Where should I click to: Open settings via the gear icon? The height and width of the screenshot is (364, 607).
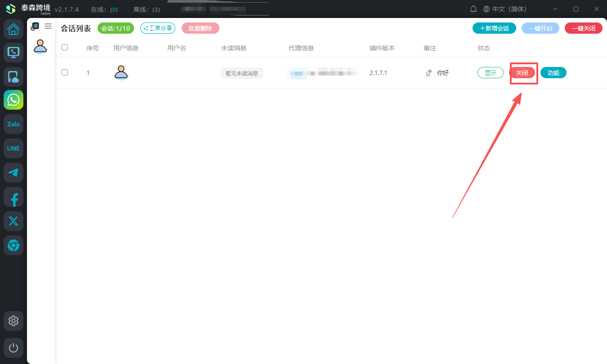(x=13, y=321)
